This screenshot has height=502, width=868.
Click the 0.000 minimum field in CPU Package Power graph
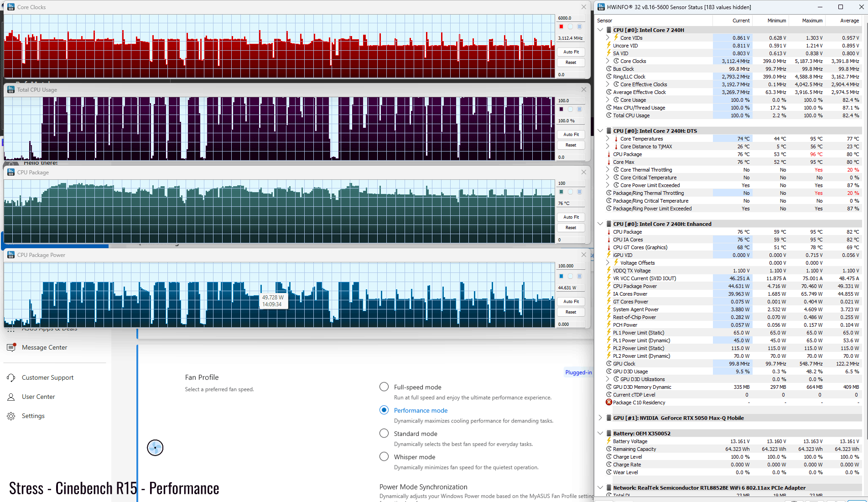(x=571, y=324)
